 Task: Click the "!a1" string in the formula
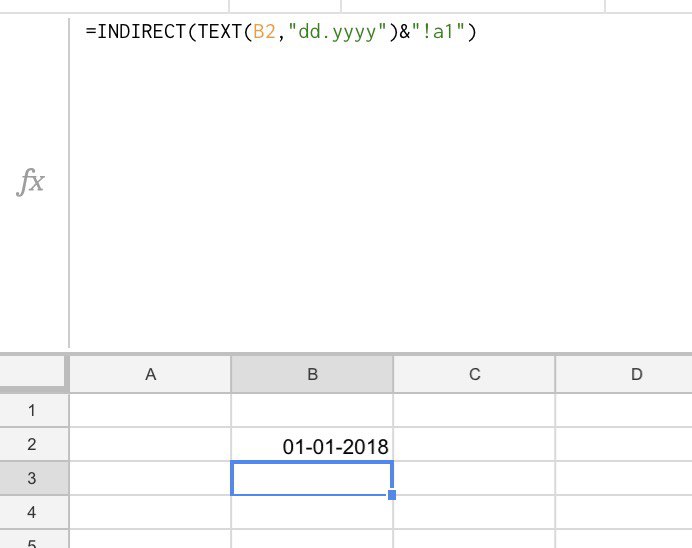click(x=438, y=32)
